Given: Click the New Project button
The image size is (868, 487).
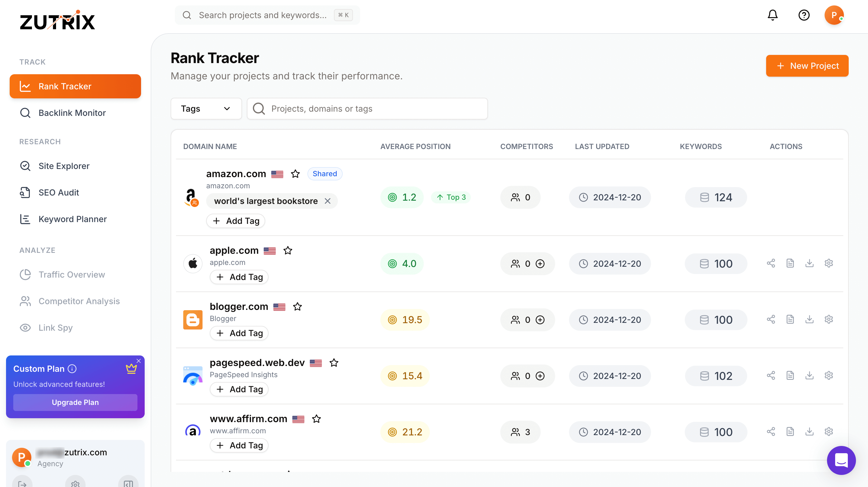Looking at the screenshot, I should coord(807,66).
